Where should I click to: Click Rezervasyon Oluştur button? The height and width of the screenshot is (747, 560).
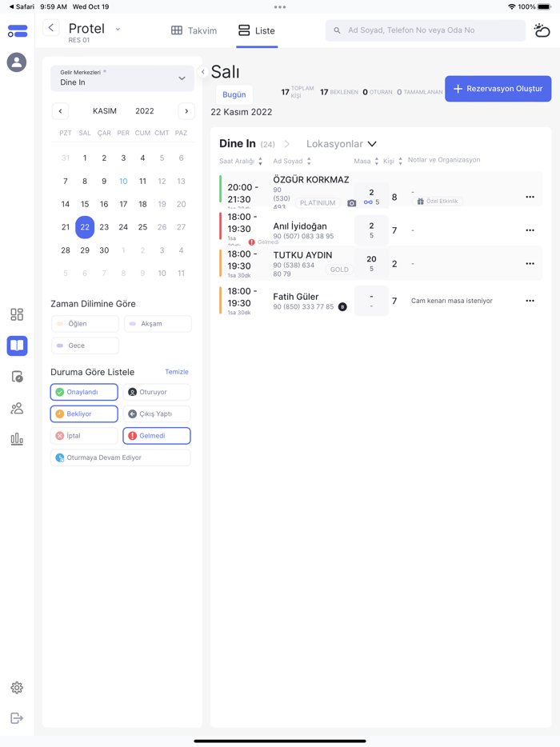coord(498,89)
